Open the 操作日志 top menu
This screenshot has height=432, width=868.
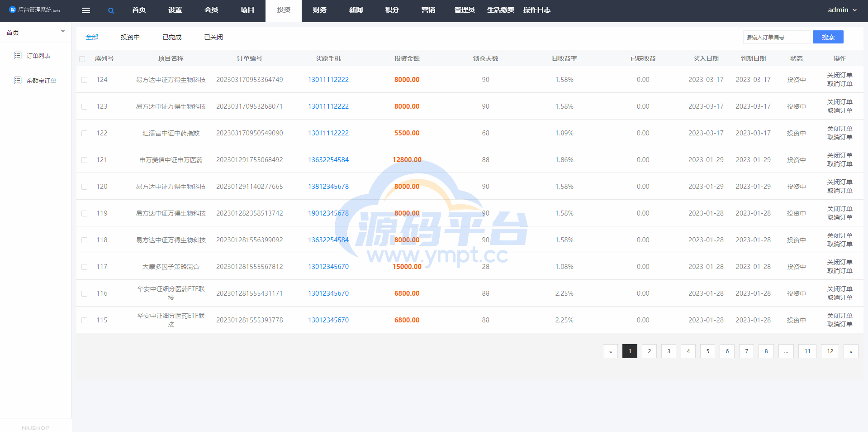[537, 10]
